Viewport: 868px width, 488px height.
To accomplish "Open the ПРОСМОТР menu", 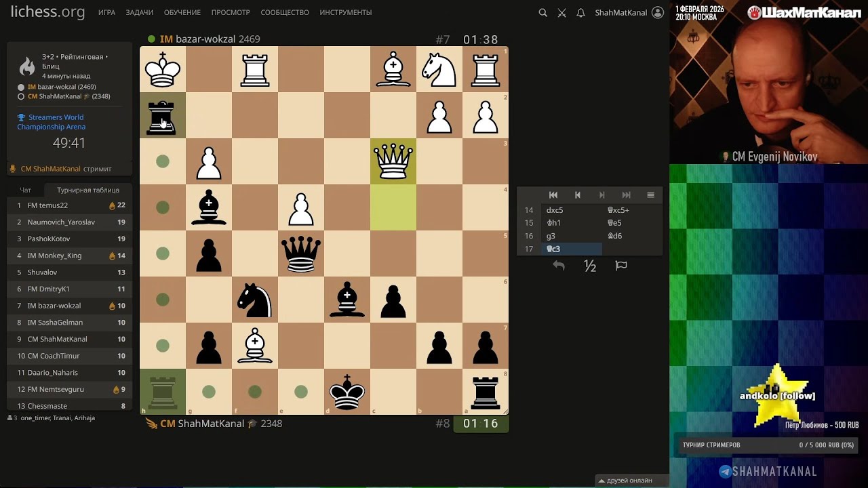I will pyautogui.click(x=231, y=12).
